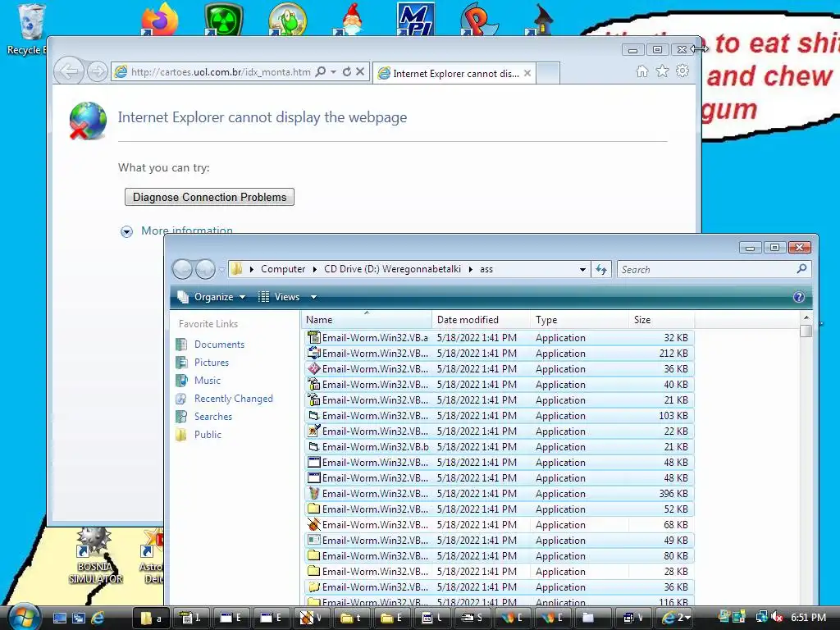
Task: Open a new tab in Internet Explorer
Action: (548, 73)
